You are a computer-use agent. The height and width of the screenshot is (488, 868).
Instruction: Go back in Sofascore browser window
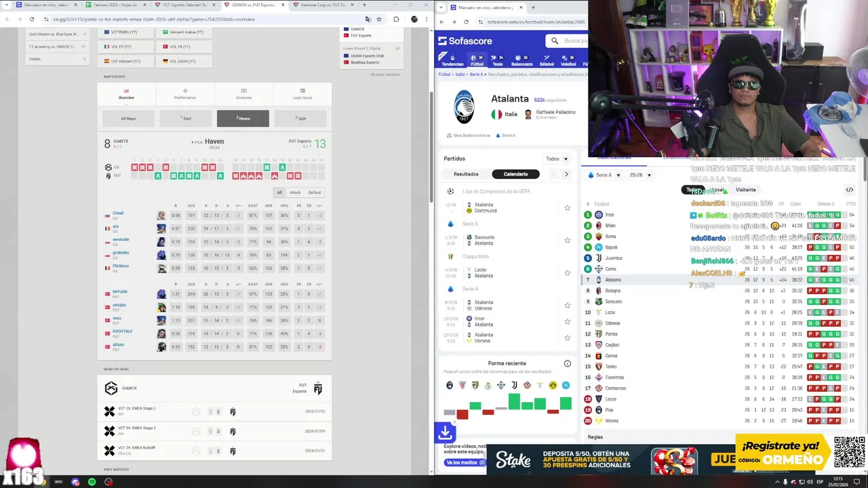click(442, 22)
